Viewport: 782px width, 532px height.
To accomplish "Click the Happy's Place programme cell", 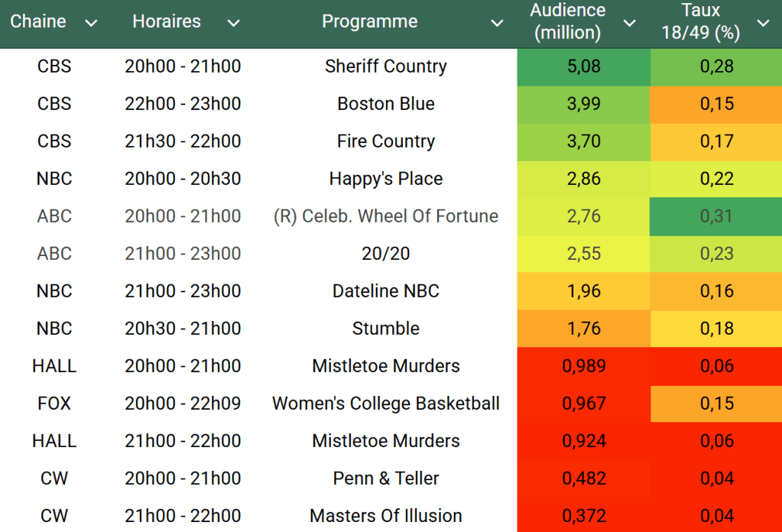I will (385, 179).
